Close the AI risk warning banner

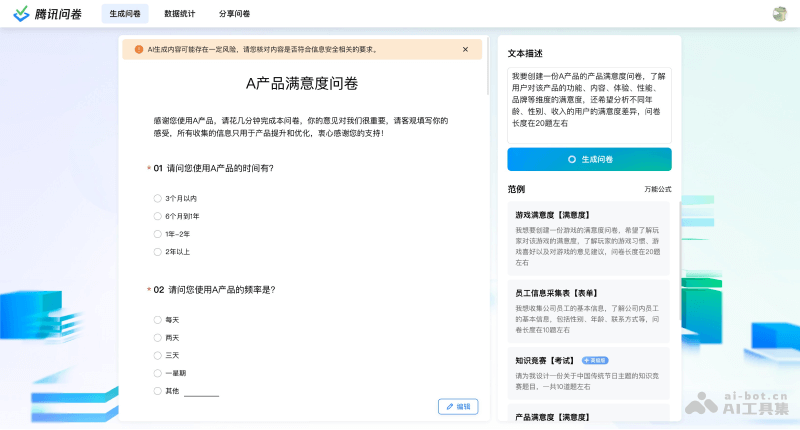click(465, 49)
